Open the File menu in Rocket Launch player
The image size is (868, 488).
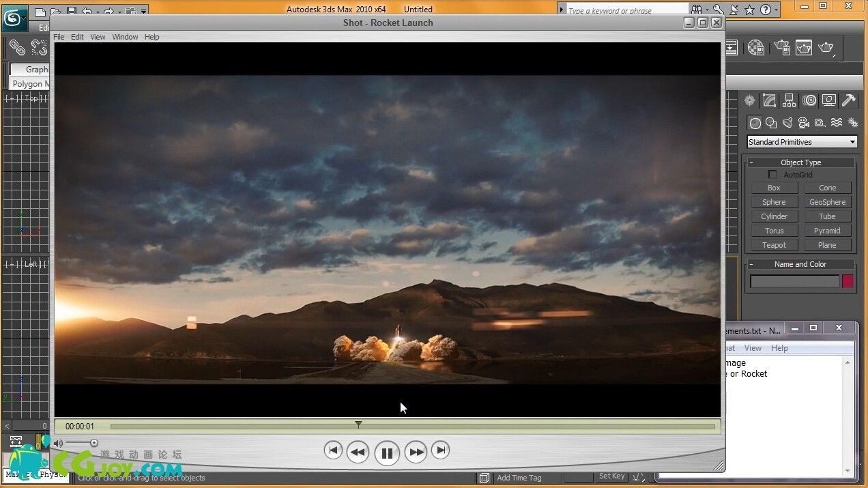pyautogui.click(x=59, y=37)
